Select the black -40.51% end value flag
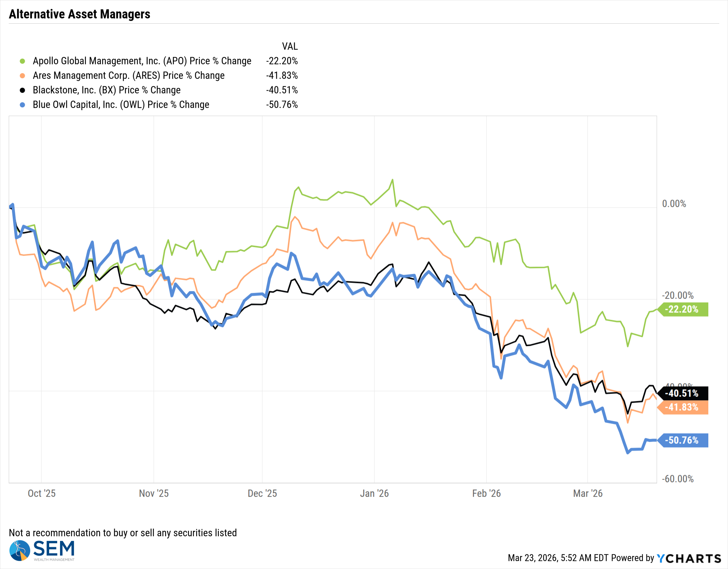This screenshot has height=569, width=728. [684, 393]
